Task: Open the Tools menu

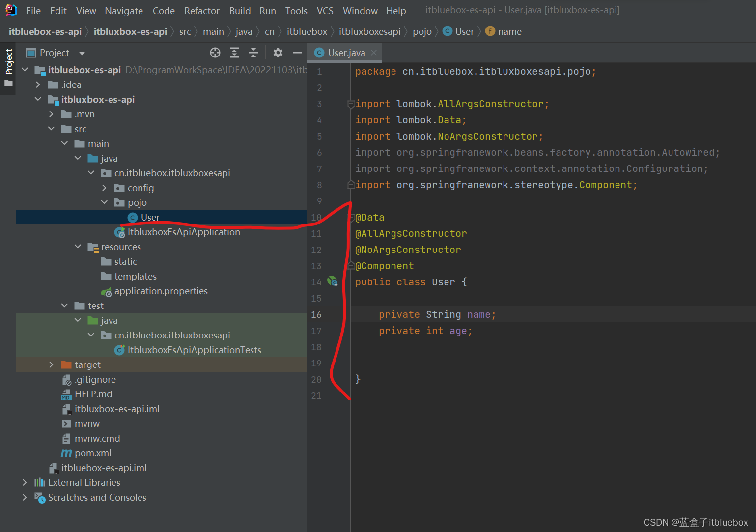Action: click(296, 11)
